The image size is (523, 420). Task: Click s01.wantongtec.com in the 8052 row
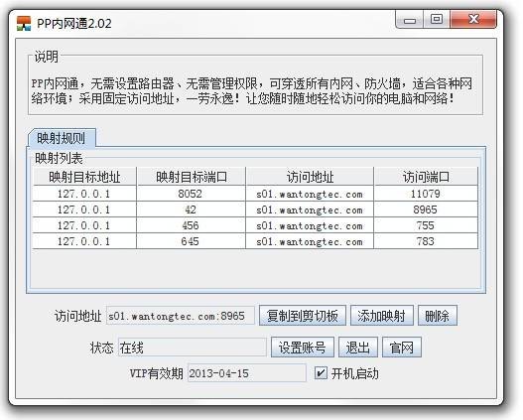coord(310,194)
